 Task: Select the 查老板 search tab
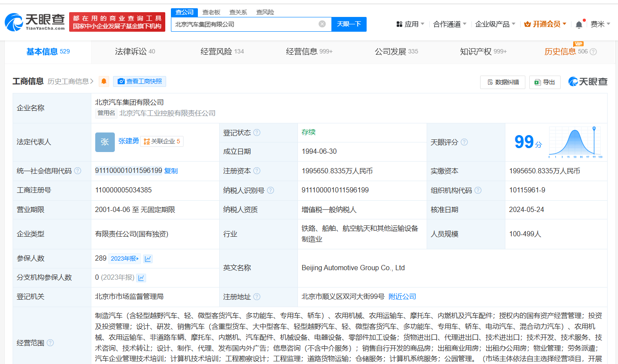(x=211, y=12)
